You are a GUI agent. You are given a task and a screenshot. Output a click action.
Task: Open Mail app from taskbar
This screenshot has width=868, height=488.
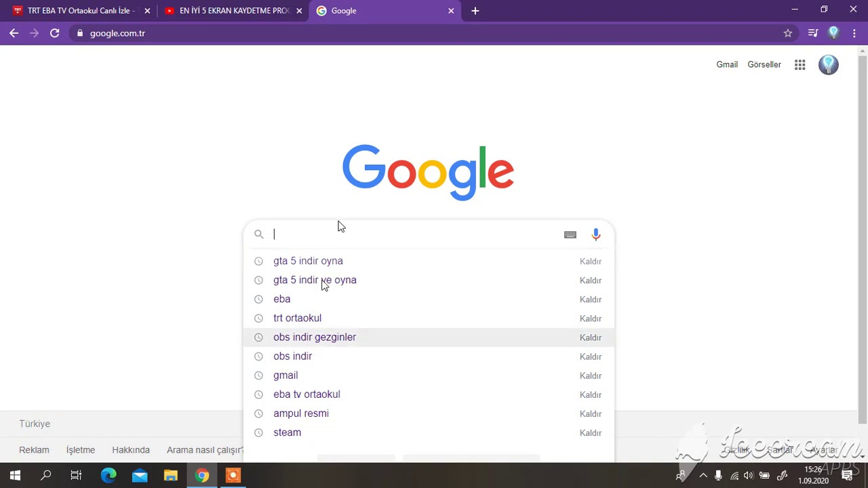(x=140, y=476)
